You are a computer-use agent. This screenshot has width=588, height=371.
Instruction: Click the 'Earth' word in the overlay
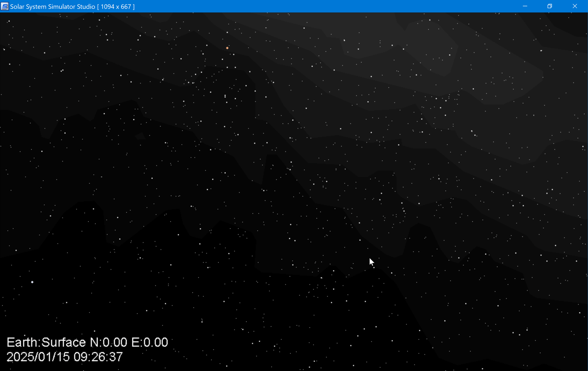(x=22, y=342)
